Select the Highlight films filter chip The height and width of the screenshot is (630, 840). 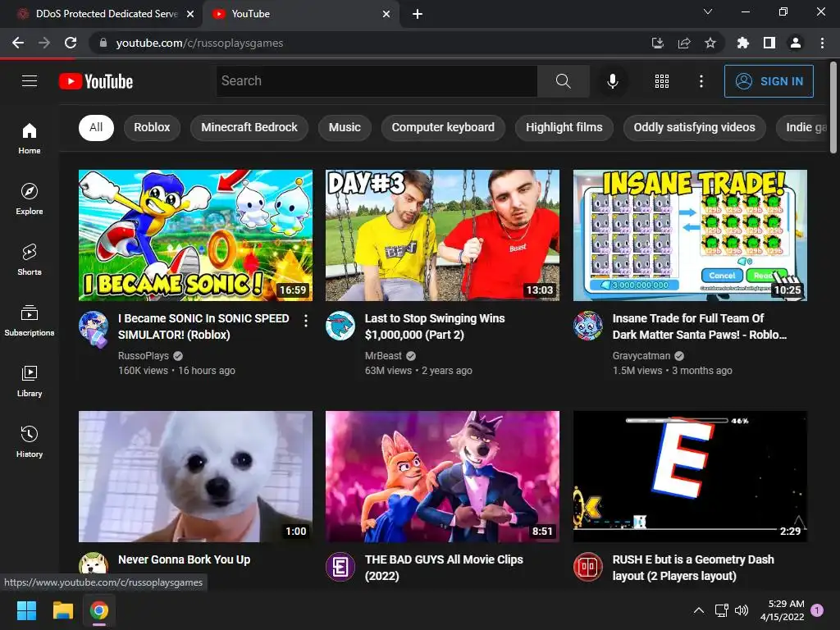[564, 127]
